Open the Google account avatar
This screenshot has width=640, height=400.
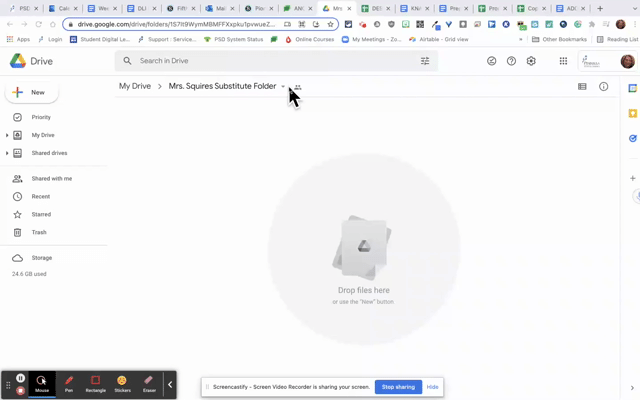627,61
